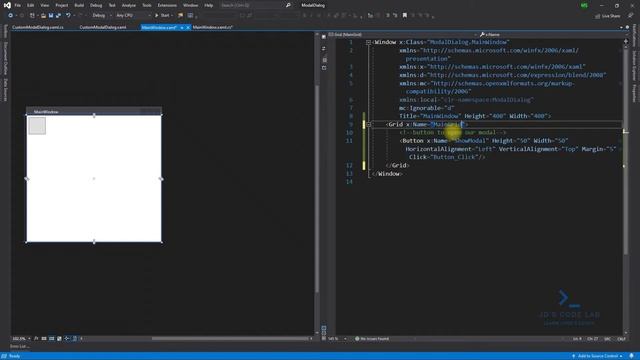Expand the Start button dropdown arrow
This screenshot has width=640, height=360.
pos(172,16)
